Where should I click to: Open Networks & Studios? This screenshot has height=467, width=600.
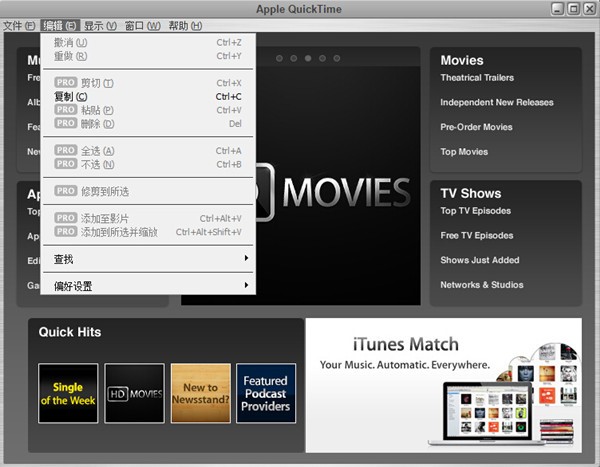(x=483, y=285)
